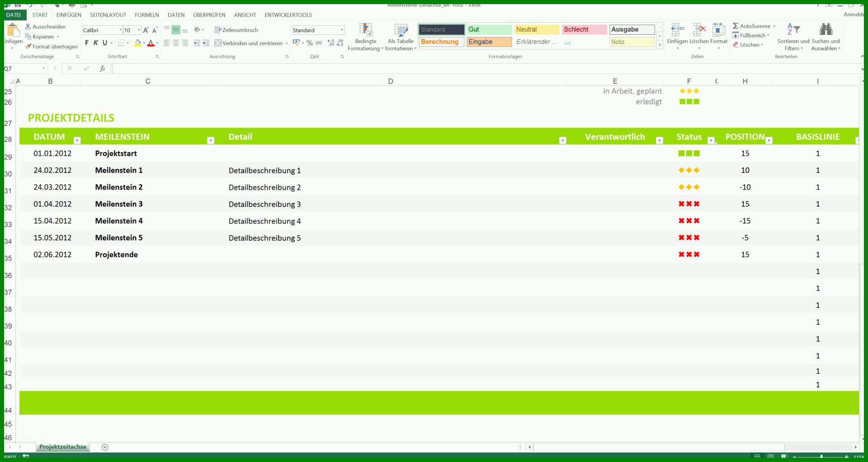The width and height of the screenshot is (868, 462).
Task: Open the DATEI tab
Action: pos(14,15)
